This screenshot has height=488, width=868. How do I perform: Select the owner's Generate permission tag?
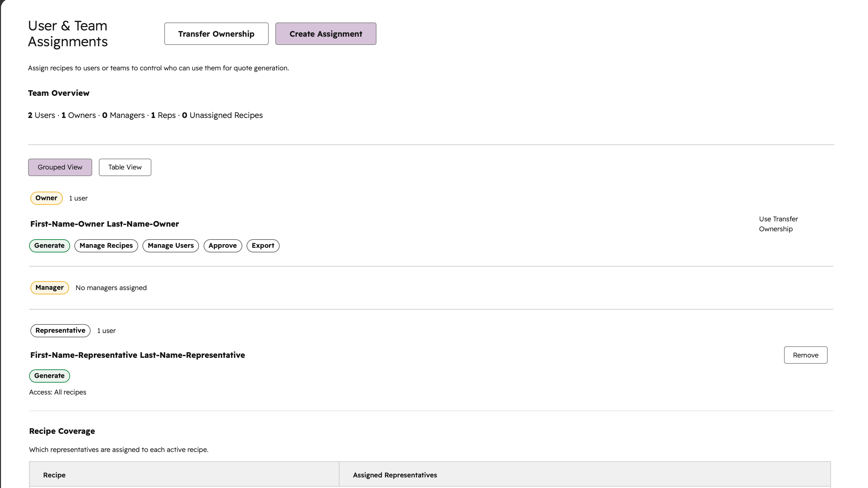49,245
